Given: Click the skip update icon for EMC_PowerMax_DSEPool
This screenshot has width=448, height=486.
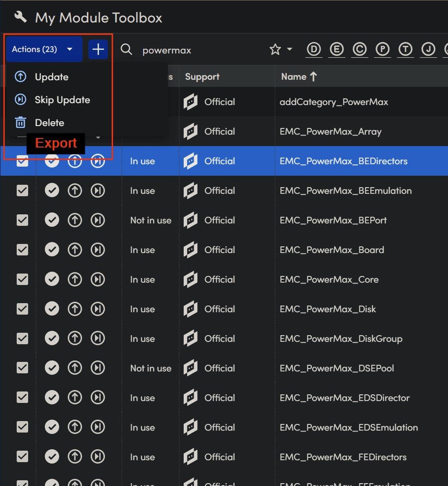Looking at the screenshot, I should (98, 368).
